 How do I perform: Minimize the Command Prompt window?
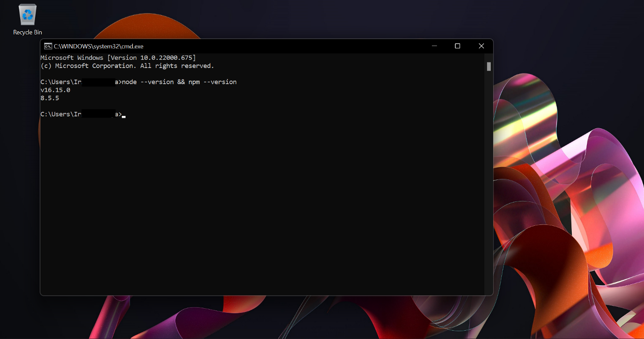point(434,46)
